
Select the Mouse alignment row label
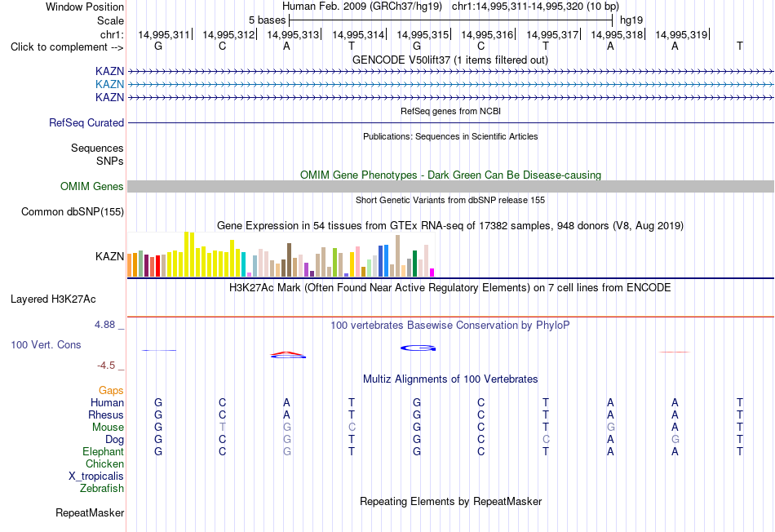point(108,428)
